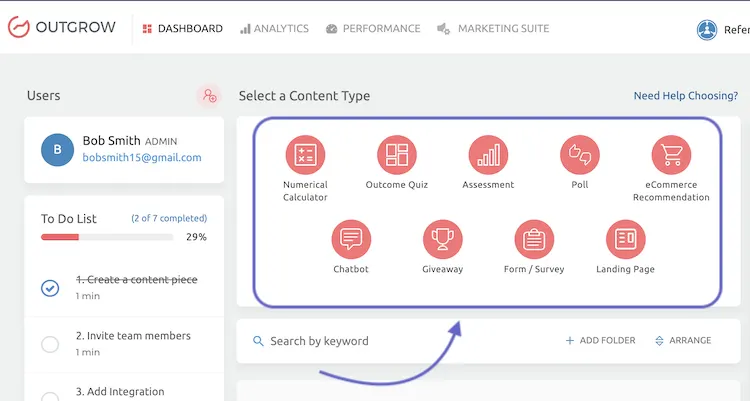
Task: Pick the Poll icon
Action: tap(580, 155)
